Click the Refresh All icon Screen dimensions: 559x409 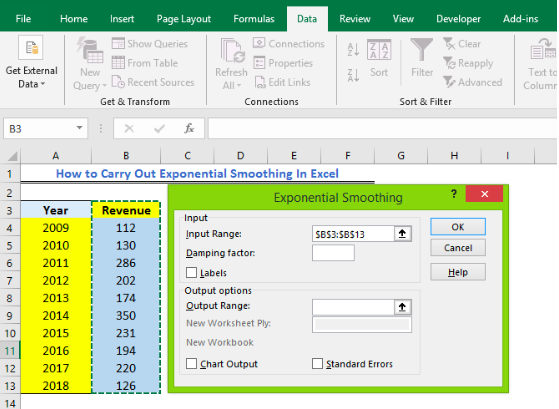click(232, 50)
